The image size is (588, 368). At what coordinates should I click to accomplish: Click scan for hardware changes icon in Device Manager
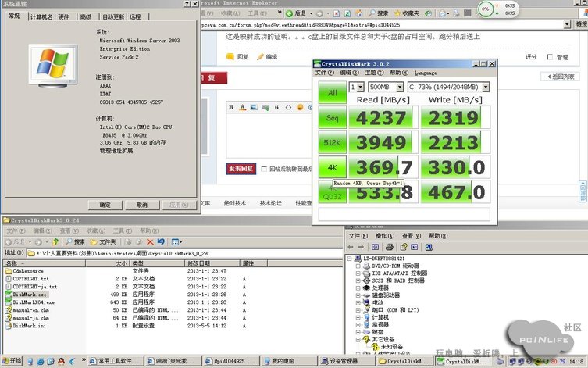coord(429,247)
